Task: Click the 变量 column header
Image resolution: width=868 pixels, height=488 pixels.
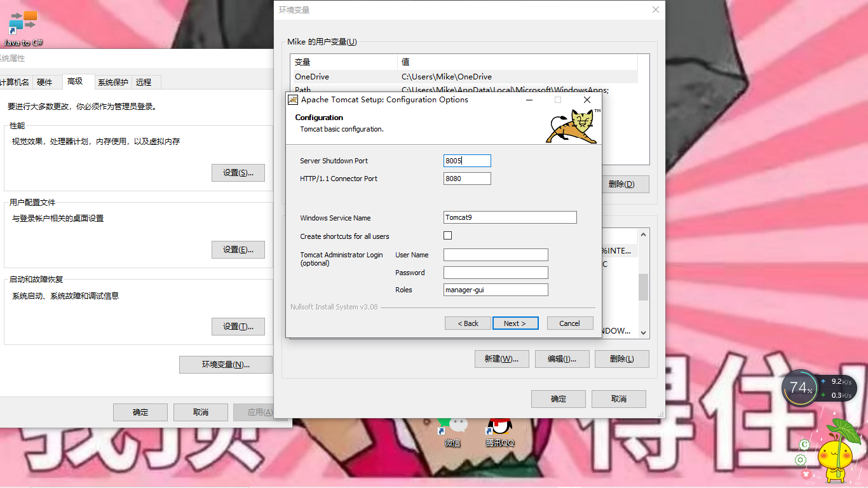Action: click(x=344, y=62)
